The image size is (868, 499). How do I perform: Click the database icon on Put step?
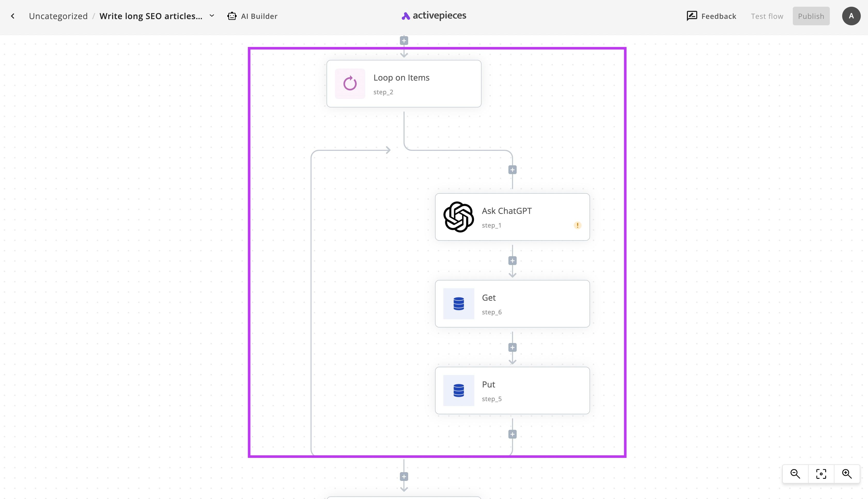pos(459,390)
